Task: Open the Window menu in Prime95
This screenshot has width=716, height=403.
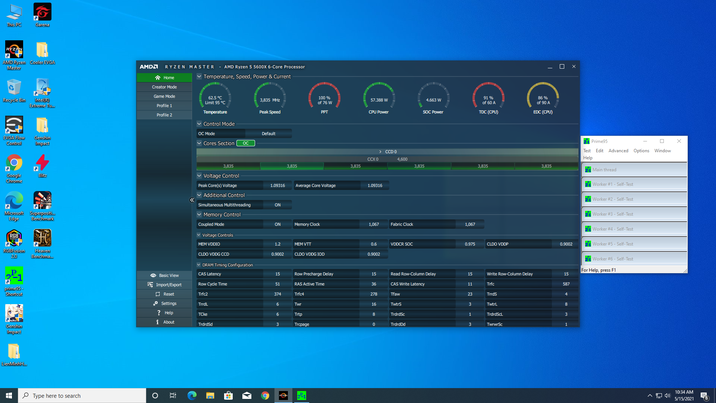Action: click(662, 151)
